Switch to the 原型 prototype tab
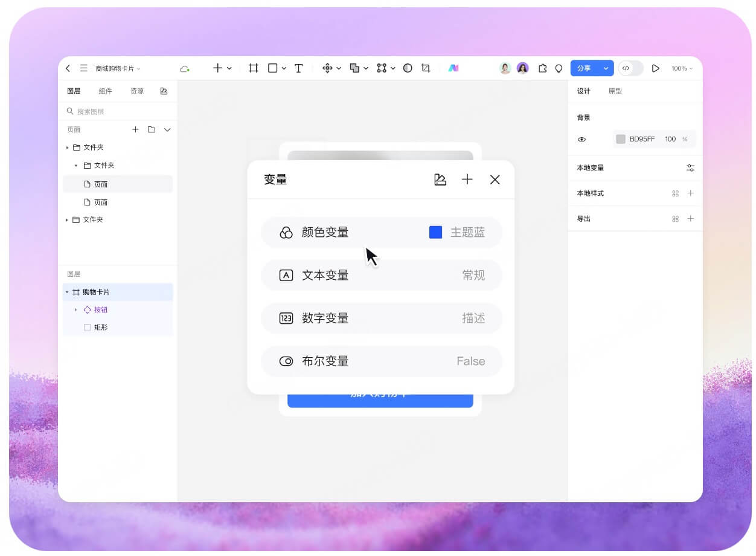The height and width of the screenshot is (556, 756). tap(615, 91)
